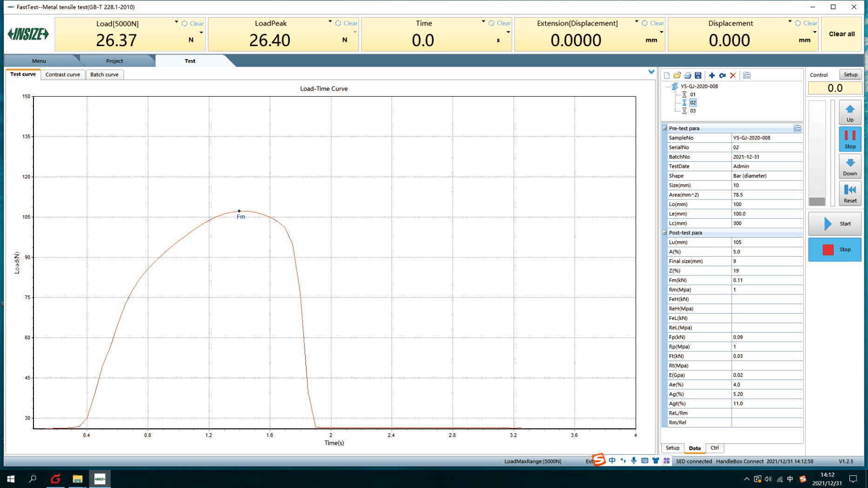Switch to the Ctrl tab at panel bottom
The width and height of the screenshot is (868, 488).
714,448
